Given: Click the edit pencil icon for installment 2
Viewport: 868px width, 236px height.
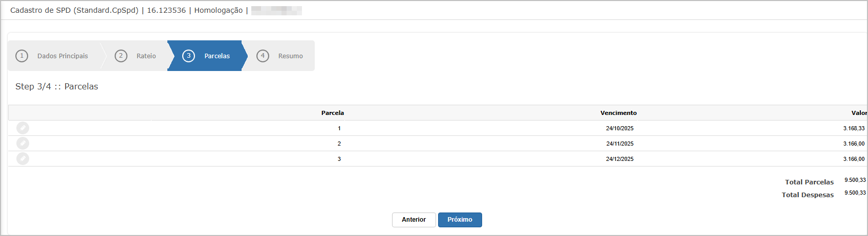Looking at the screenshot, I should click(23, 143).
